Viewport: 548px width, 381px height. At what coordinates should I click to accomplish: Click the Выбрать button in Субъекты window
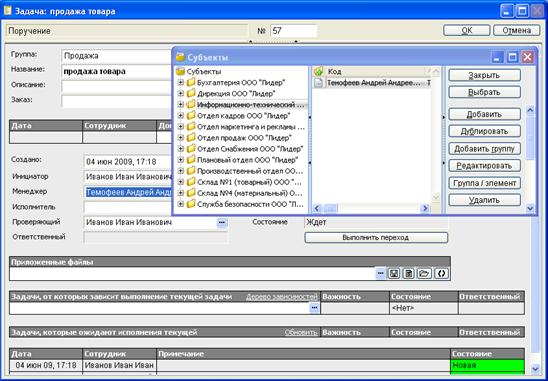point(484,92)
